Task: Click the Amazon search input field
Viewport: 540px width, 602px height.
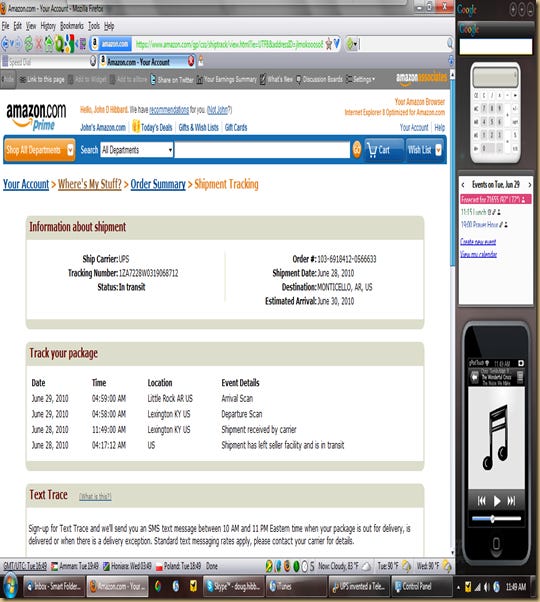Action: 262,150
